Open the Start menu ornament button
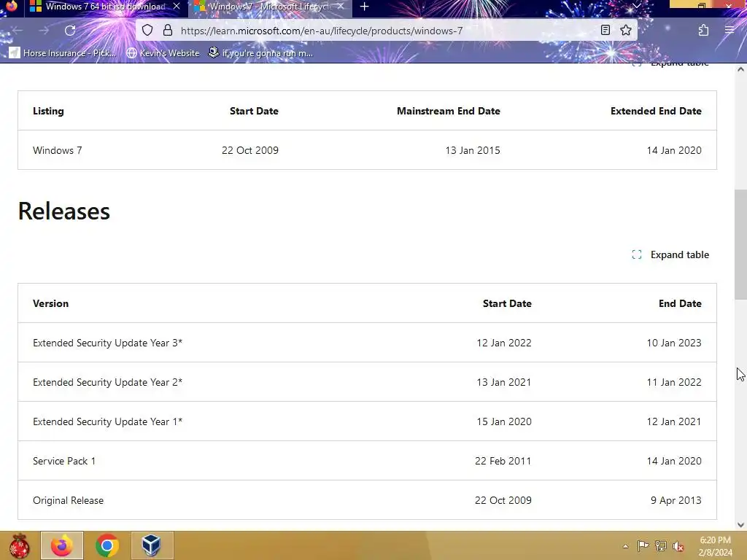747x560 pixels. 19,545
